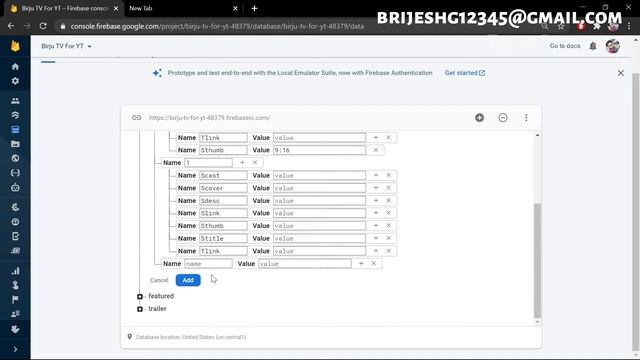Expand the featured node
Image resolution: width=640 pixels, height=360 pixels.
click(140, 296)
